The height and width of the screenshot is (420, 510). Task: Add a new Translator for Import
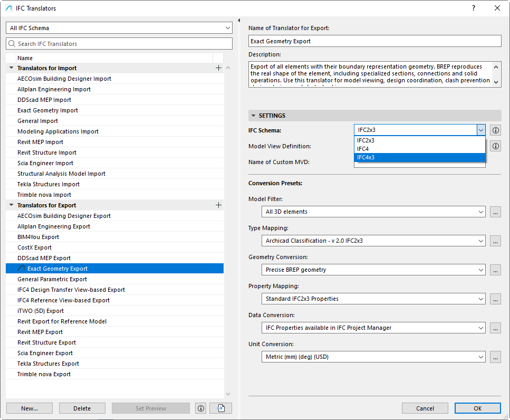pos(218,68)
